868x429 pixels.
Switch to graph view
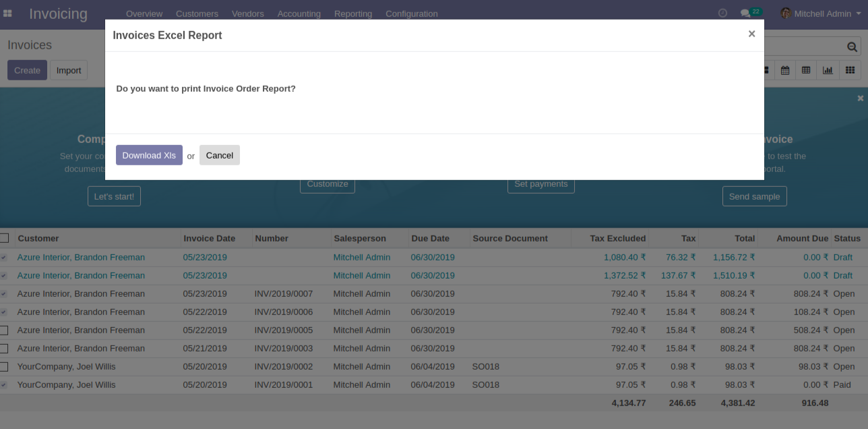pyautogui.click(x=828, y=70)
